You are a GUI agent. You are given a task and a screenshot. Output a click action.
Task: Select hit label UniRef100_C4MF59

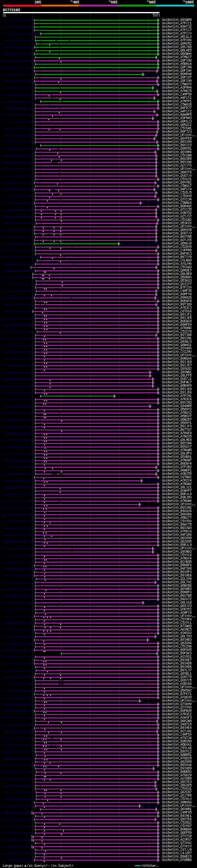click(177, 94)
